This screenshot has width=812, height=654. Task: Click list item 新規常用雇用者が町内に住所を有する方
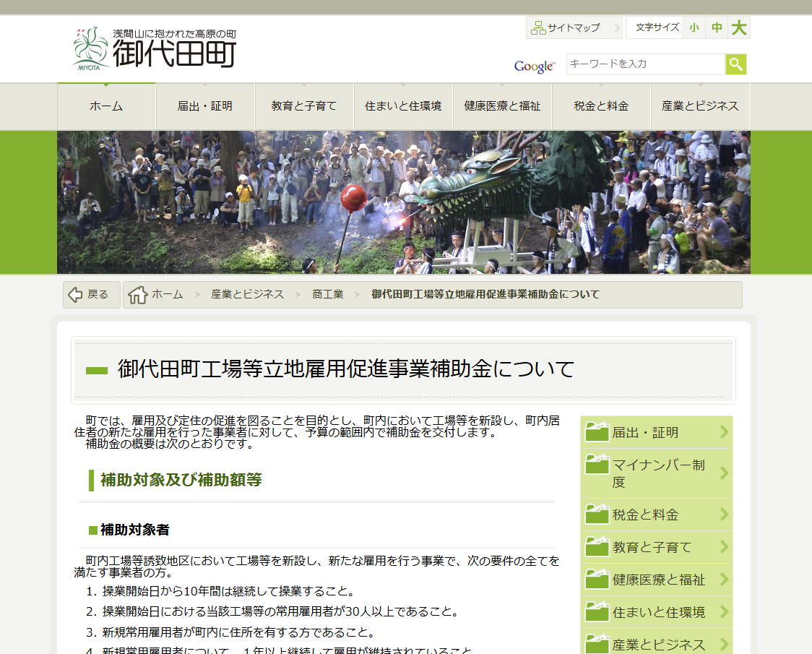pyautogui.click(x=238, y=632)
